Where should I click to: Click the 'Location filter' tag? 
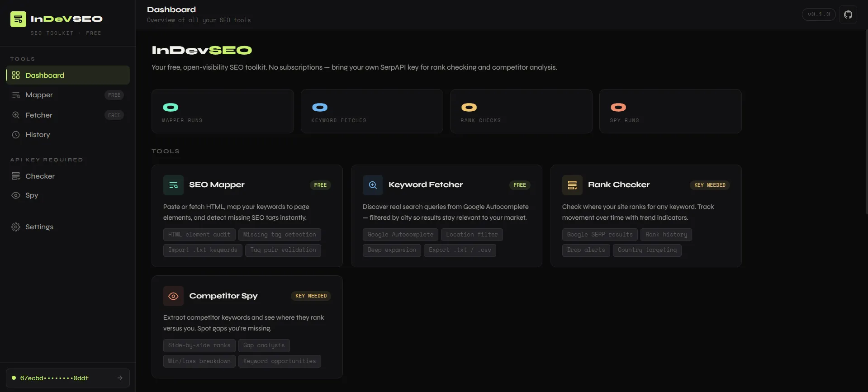(472, 235)
